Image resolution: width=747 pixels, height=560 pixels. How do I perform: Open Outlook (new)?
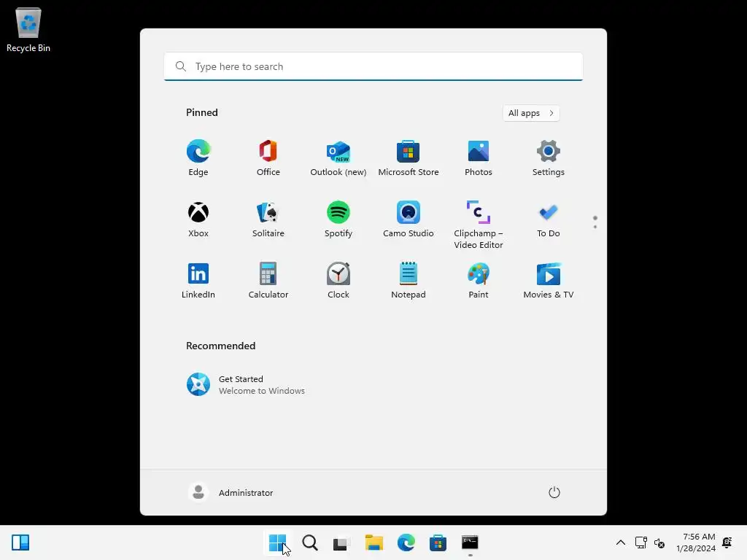pos(338,157)
